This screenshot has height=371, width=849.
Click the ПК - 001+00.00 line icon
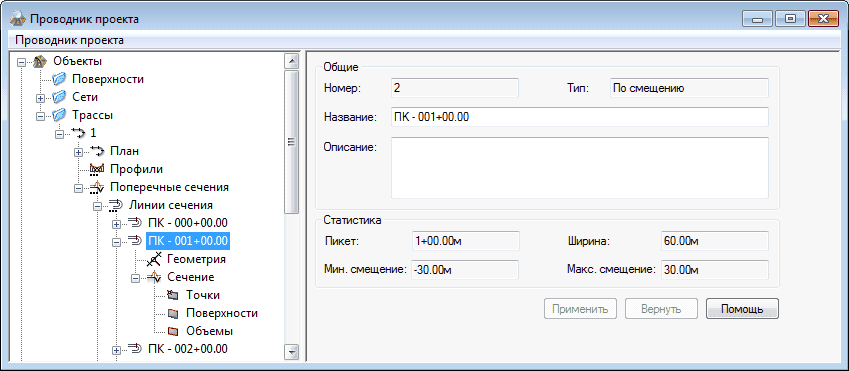[x=134, y=241]
